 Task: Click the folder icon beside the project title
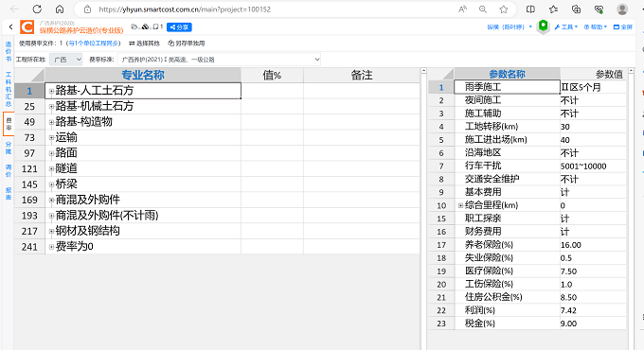pos(134,26)
